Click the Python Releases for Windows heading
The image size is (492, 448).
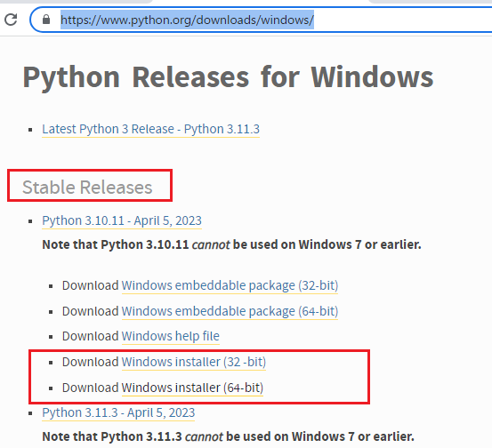click(228, 77)
